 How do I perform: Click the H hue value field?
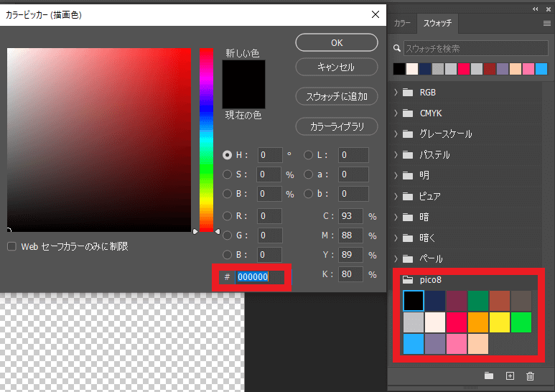[x=270, y=155]
